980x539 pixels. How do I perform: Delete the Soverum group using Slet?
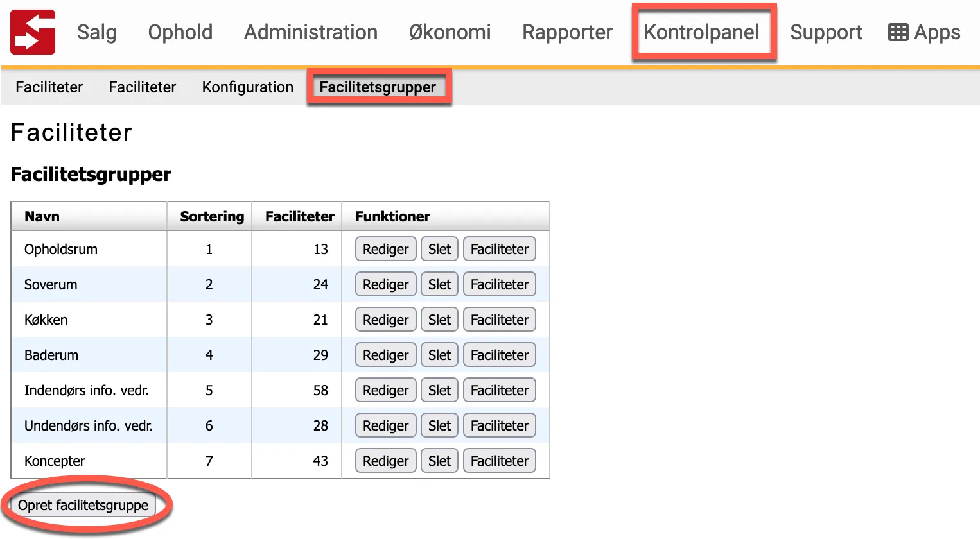tap(439, 284)
